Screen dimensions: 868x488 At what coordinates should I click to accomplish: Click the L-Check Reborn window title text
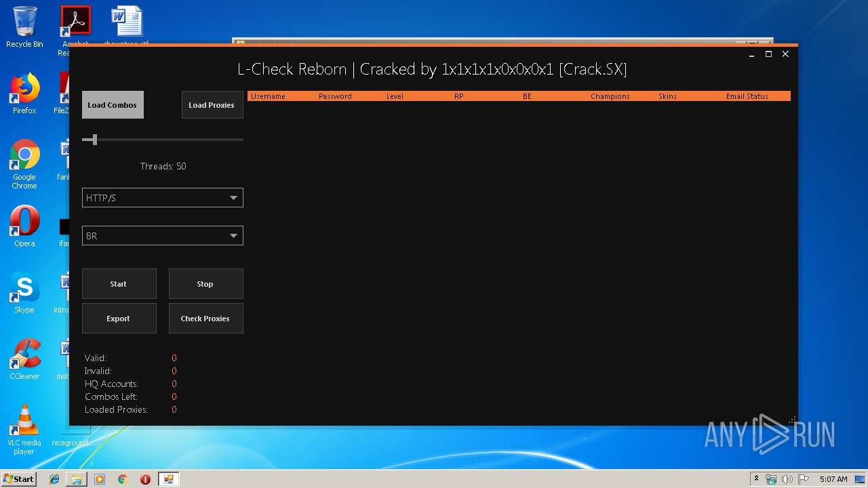(x=432, y=69)
